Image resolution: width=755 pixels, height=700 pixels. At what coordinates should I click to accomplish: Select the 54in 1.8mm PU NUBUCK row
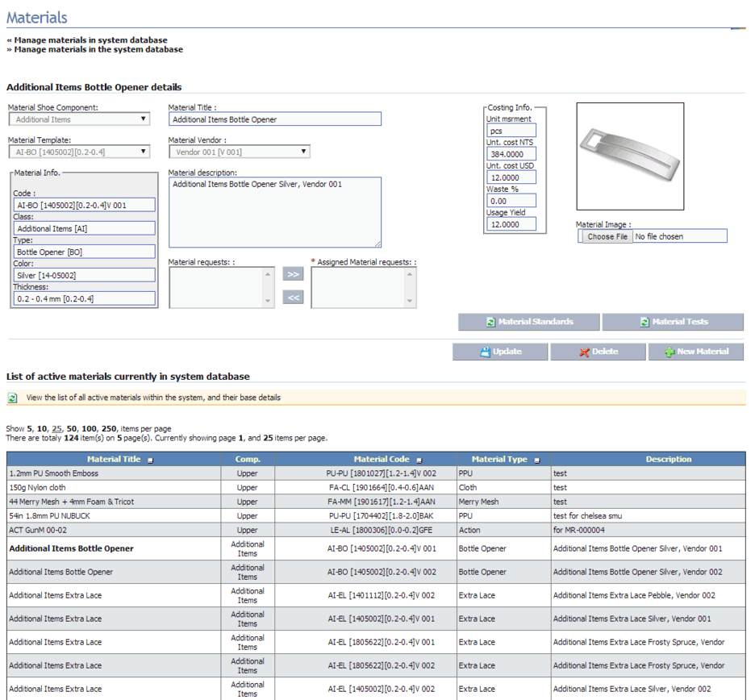pyautogui.click(x=376, y=515)
